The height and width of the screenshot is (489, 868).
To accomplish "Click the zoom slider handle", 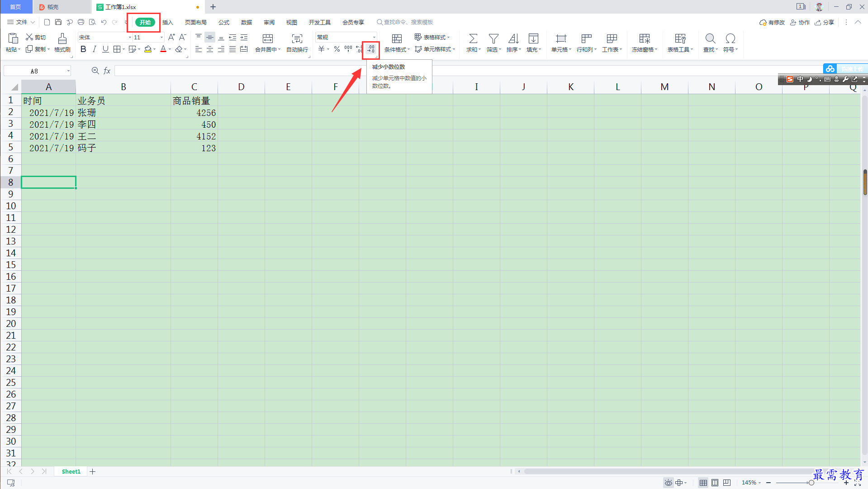I will 811,483.
